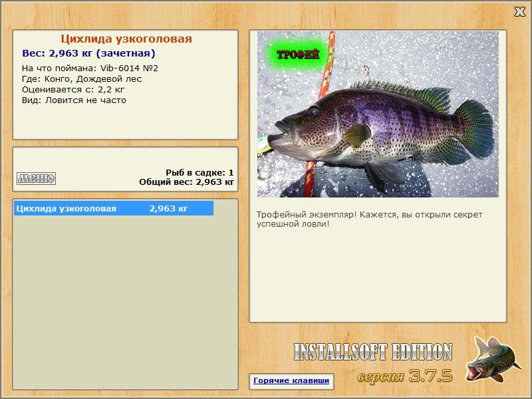
Task: Click the line Вид: Ловится не часто
Action: point(74,100)
